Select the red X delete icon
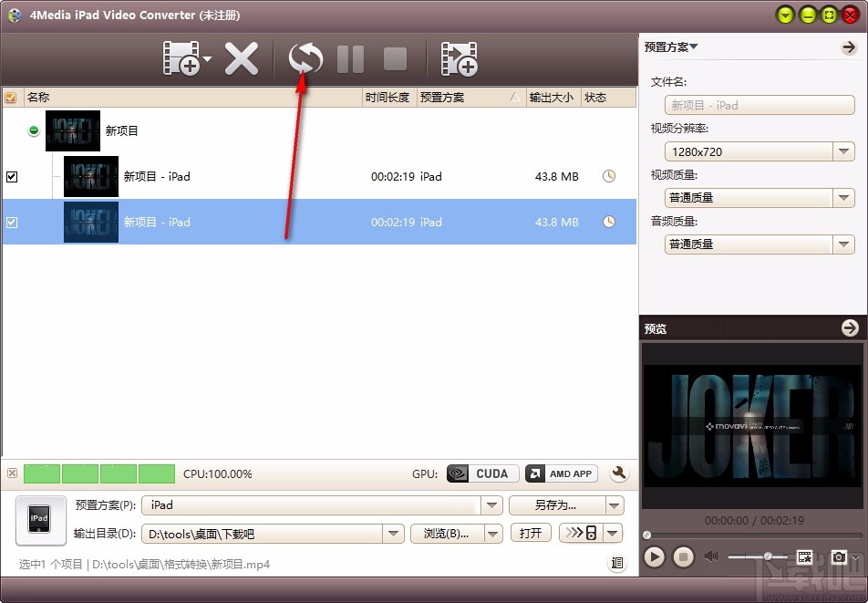This screenshot has height=603, width=868. tap(242, 57)
